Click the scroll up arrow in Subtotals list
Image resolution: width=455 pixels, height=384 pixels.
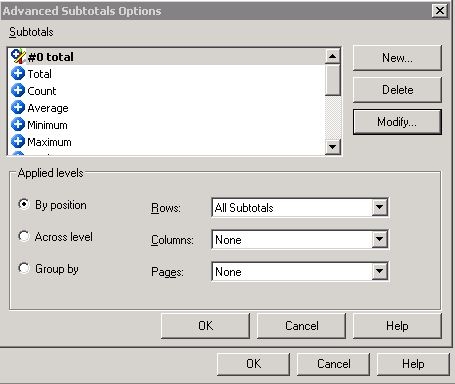pos(332,56)
